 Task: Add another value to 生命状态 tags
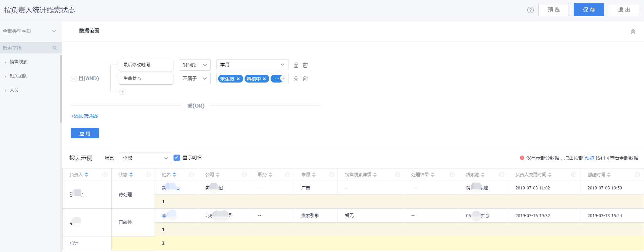tap(283, 78)
